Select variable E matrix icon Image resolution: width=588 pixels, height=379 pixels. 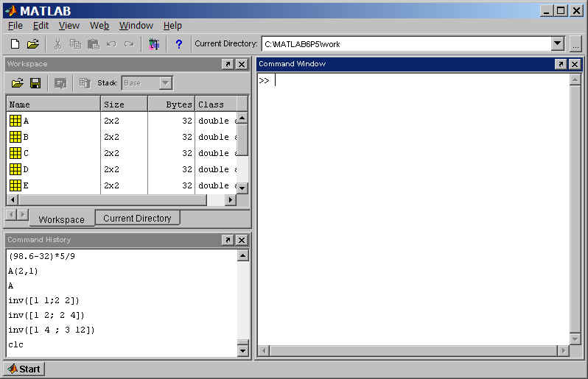click(15, 185)
